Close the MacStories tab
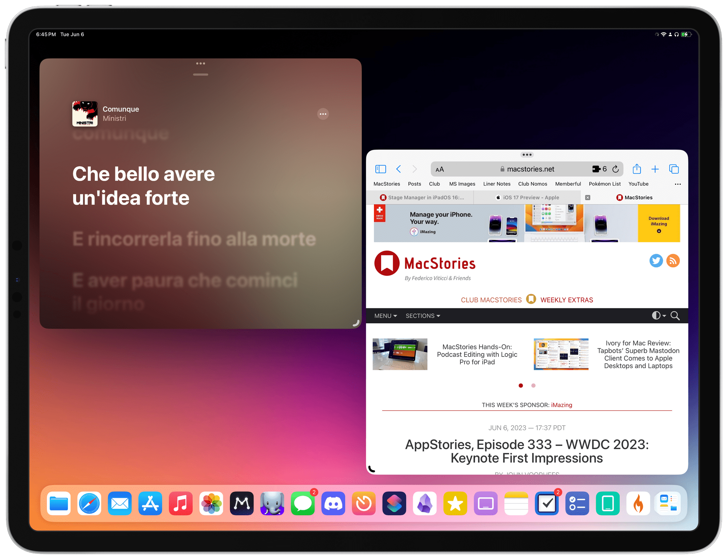The width and height of the screenshot is (728, 560). [588, 198]
